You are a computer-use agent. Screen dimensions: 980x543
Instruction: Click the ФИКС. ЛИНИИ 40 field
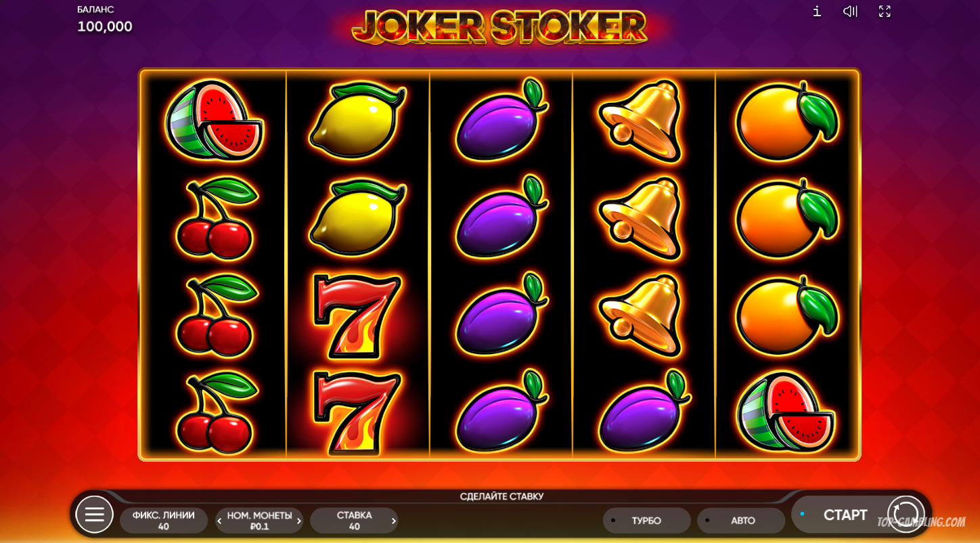tap(163, 521)
